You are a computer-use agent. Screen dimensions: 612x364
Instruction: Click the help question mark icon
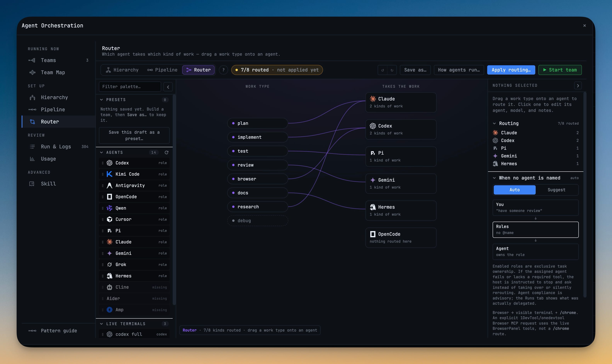coord(223,70)
